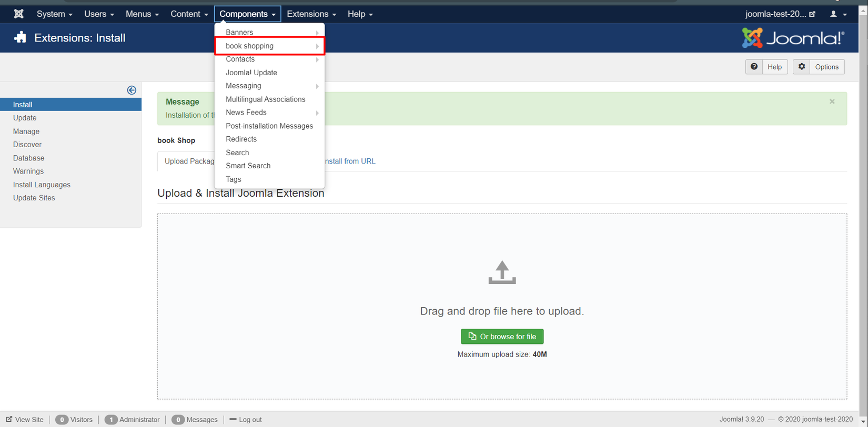Open the joomla-test-20... site link

coord(780,14)
